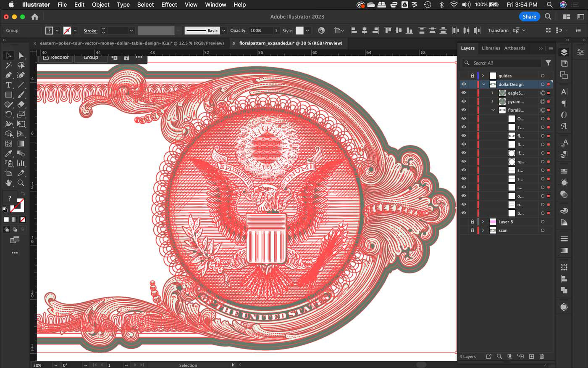Viewport: 588px width, 368px height.
Task: Select the Selection tool arrow
Action: (x=8, y=56)
